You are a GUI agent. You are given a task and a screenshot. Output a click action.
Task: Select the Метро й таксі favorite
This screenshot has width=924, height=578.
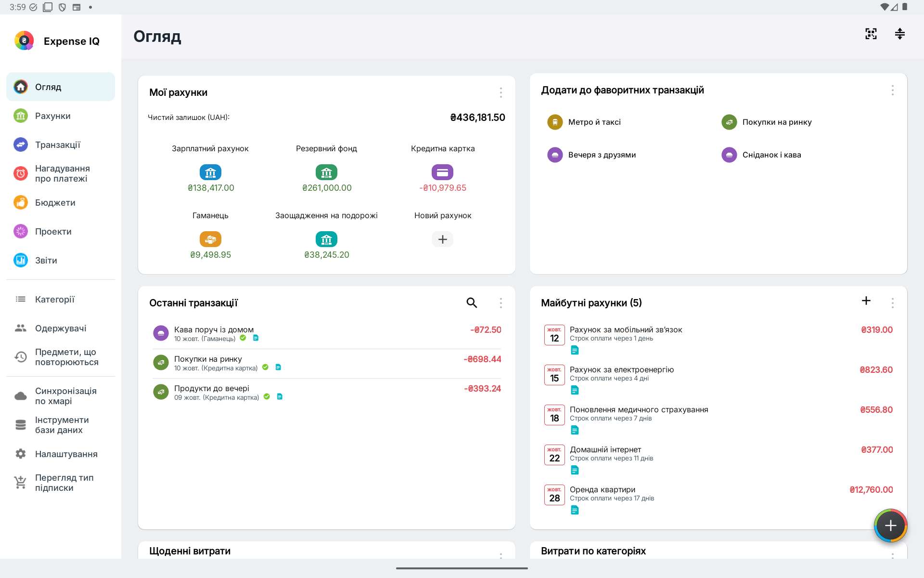point(584,122)
